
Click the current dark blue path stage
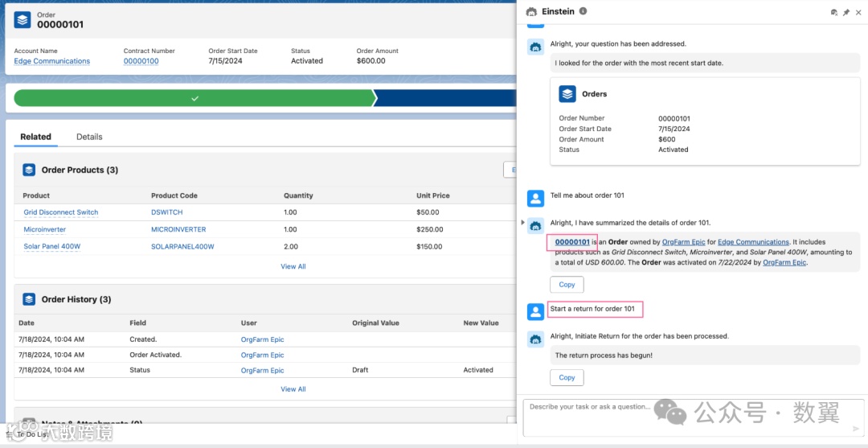(x=445, y=98)
